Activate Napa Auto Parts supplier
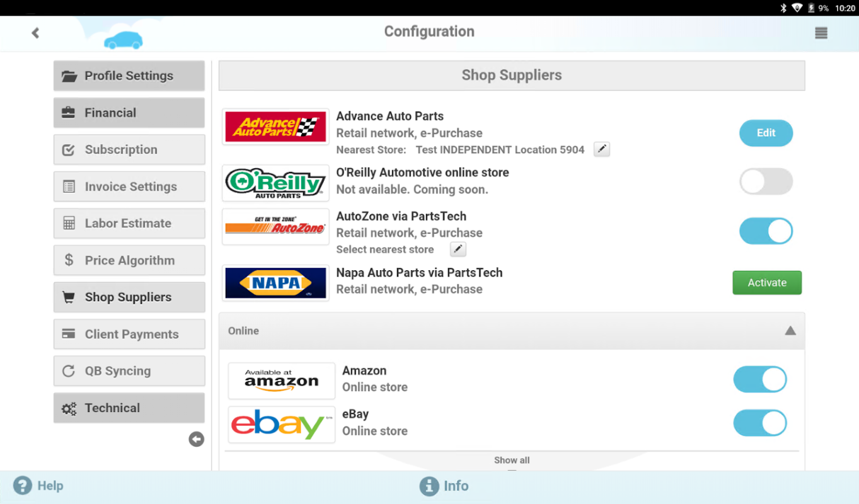The image size is (859, 504). pyautogui.click(x=766, y=283)
